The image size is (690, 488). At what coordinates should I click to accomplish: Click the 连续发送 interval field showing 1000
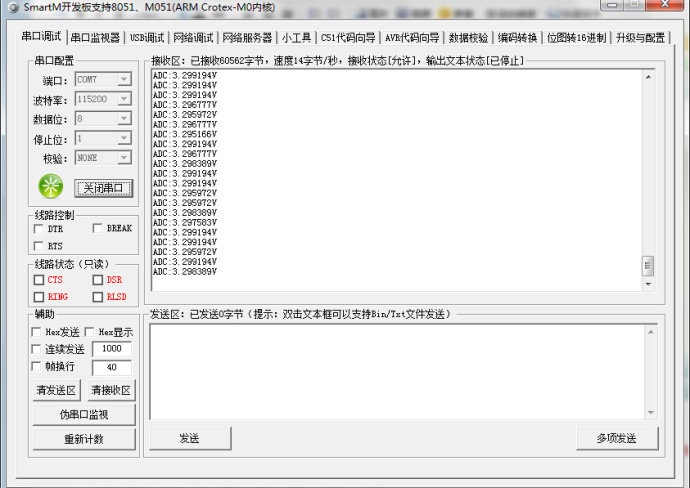[111, 349]
